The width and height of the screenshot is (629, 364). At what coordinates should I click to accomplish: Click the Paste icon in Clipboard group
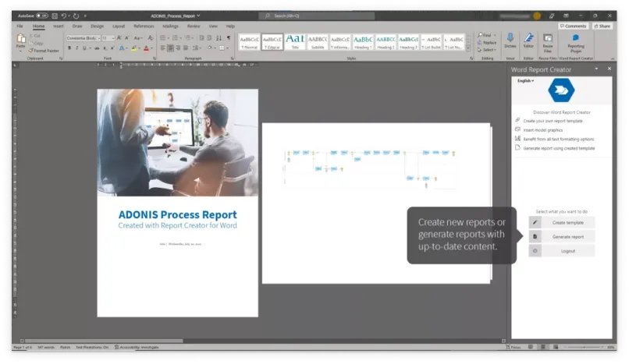pyautogui.click(x=21, y=39)
